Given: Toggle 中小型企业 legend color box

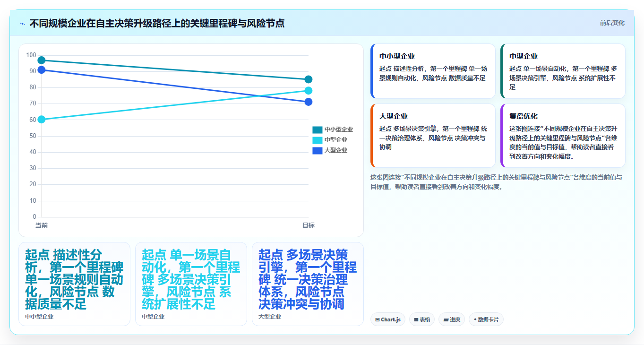Looking at the screenshot, I should point(317,129).
